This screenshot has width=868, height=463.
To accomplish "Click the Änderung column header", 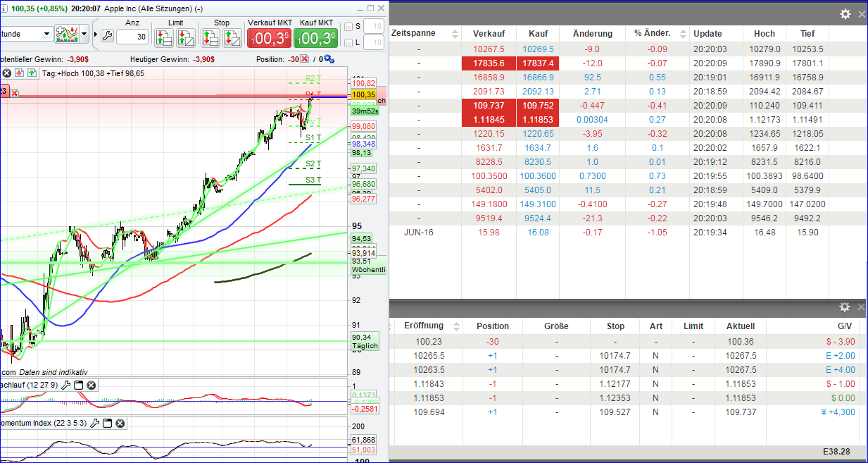I will click(593, 33).
